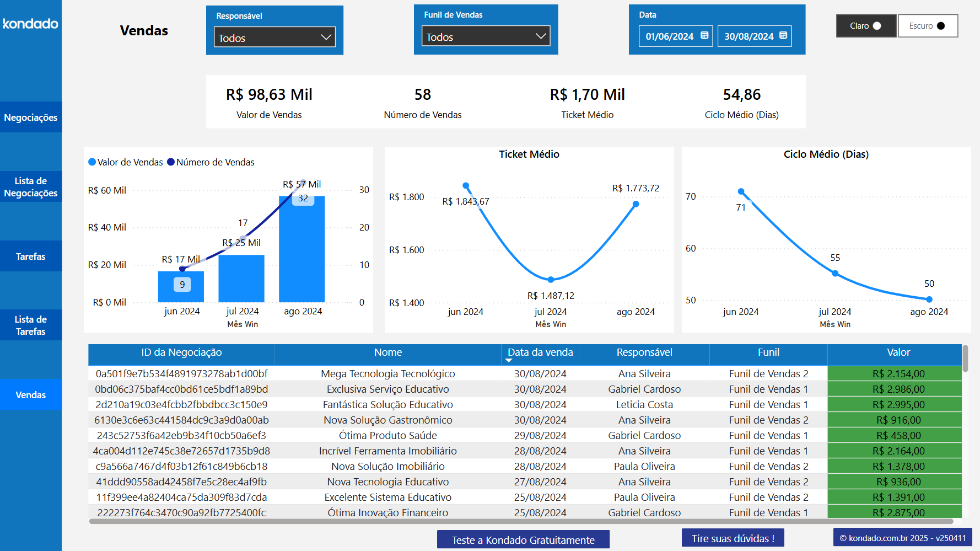Click the Teste a Kondado Gratuitamente button
This screenshot has height=551, width=980.
point(523,539)
